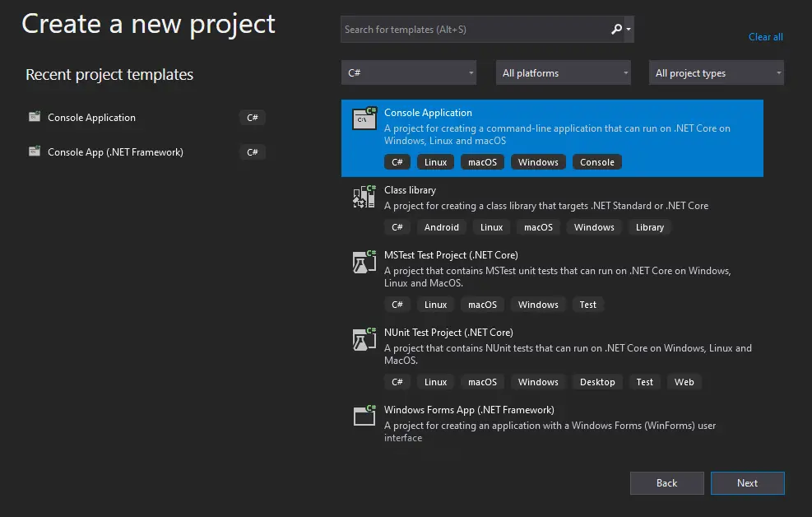The height and width of the screenshot is (517, 812).
Task: Click the C# badge beside Console App (.NET Framework)
Action: pos(253,151)
